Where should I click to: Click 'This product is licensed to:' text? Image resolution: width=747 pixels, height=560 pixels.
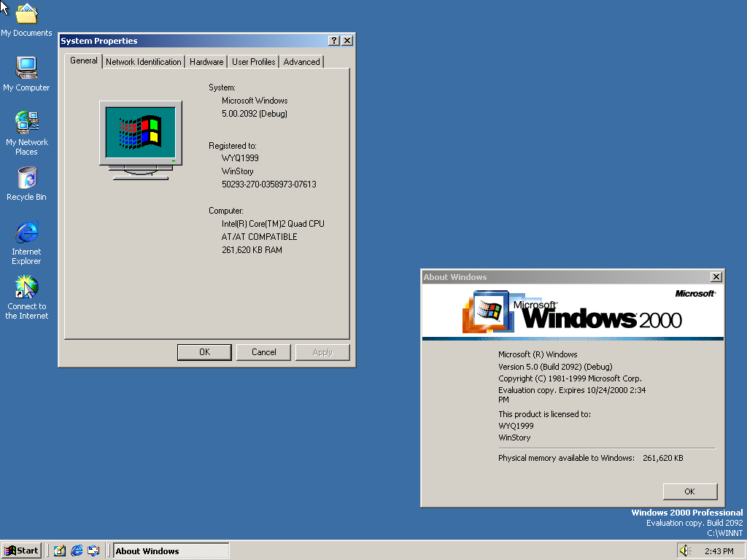coord(544,414)
